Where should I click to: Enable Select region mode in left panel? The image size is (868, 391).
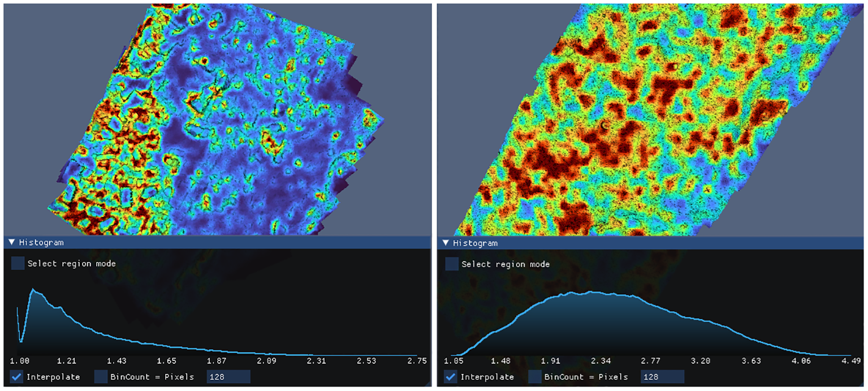tap(18, 264)
